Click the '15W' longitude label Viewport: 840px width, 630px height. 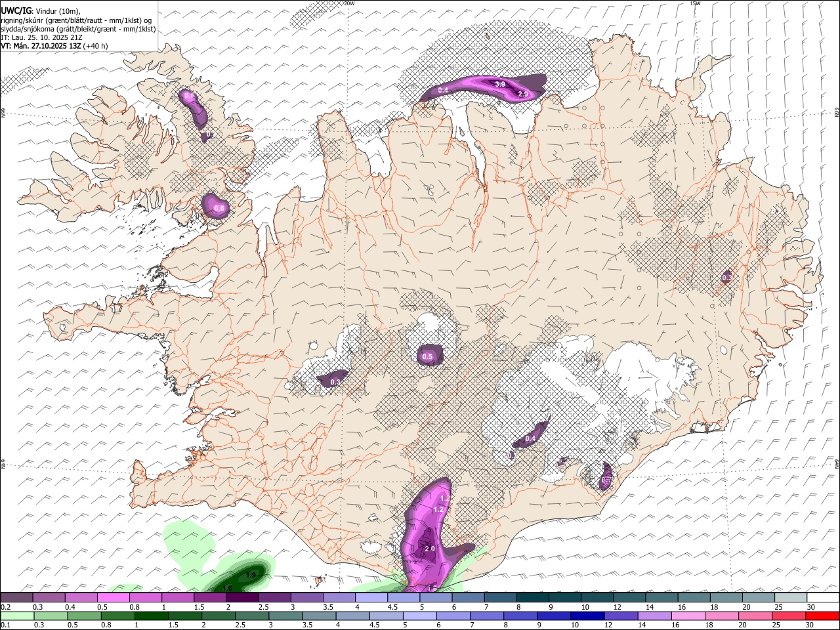tap(696, 3)
